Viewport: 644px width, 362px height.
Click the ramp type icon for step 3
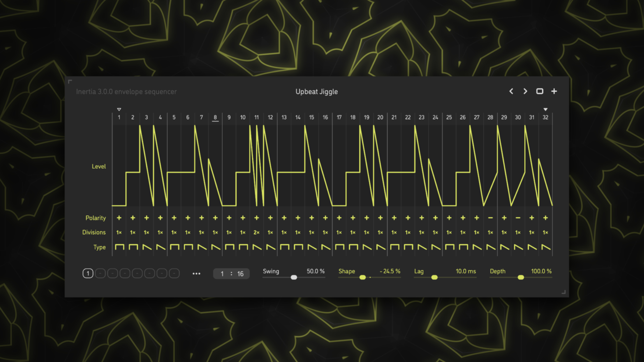coord(147,247)
